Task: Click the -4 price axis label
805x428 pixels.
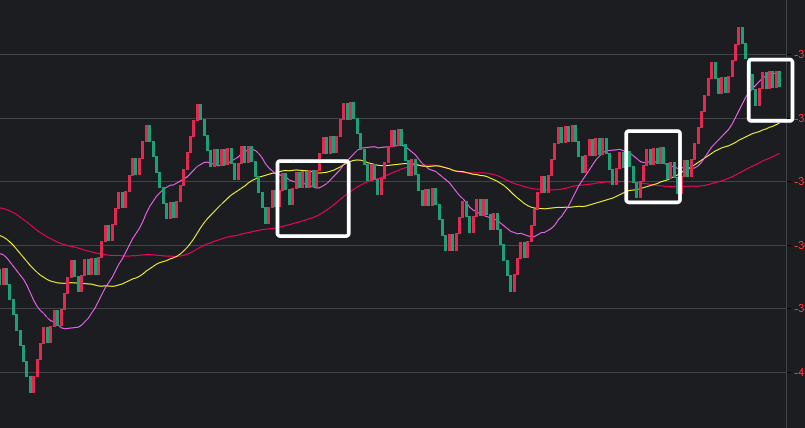Action: [800, 372]
